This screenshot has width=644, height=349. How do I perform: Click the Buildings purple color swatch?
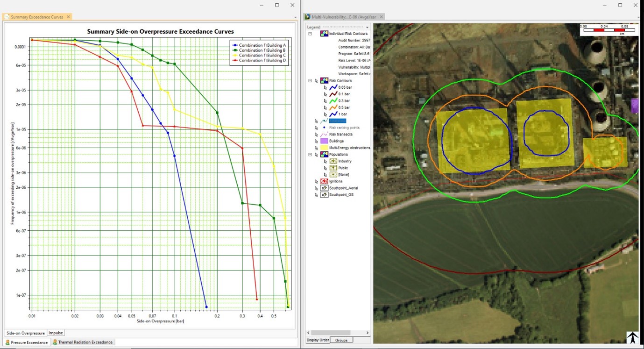click(x=324, y=140)
